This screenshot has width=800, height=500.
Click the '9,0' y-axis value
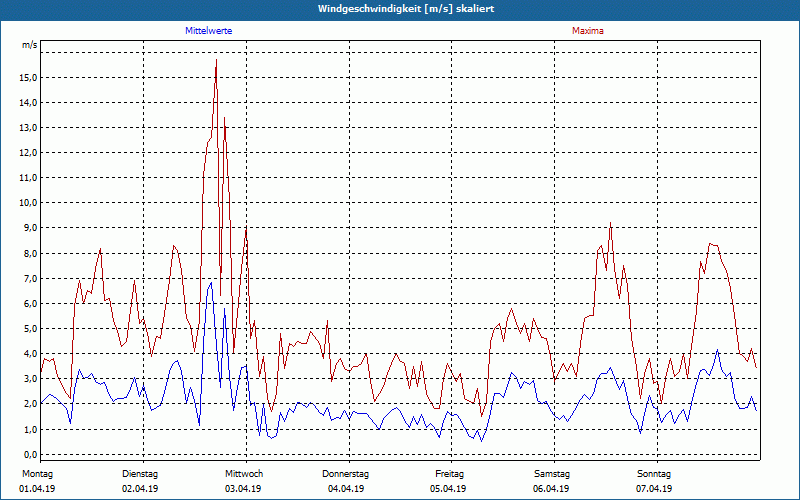tap(30, 228)
